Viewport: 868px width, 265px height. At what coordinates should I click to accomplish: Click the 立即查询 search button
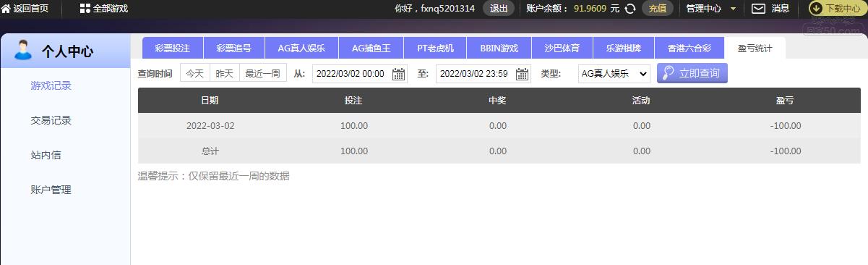point(692,73)
